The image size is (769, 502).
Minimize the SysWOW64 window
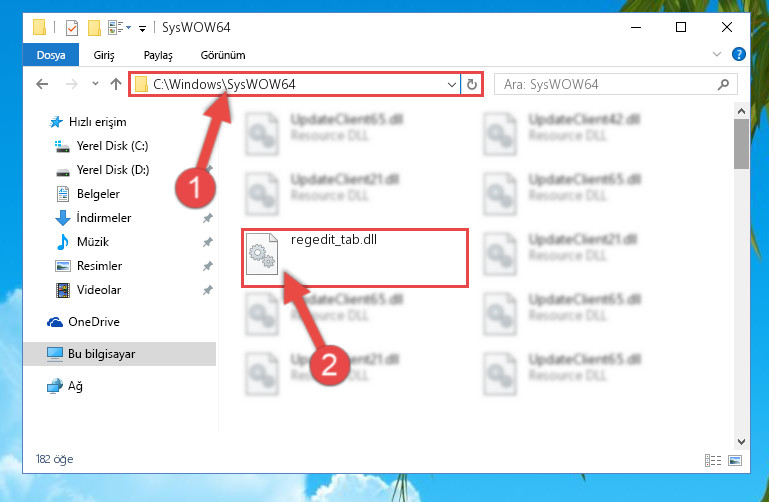636,27
